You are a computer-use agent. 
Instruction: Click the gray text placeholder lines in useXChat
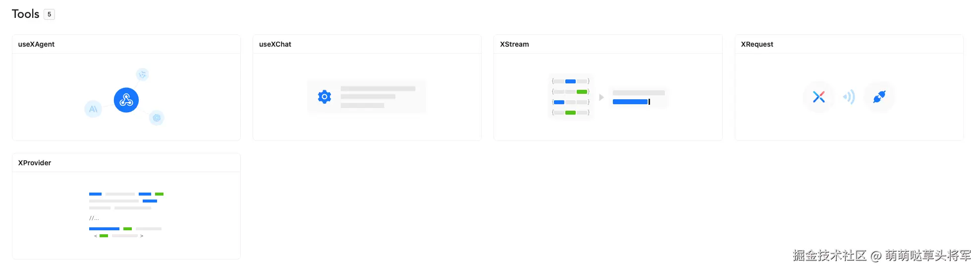[378, 97]
